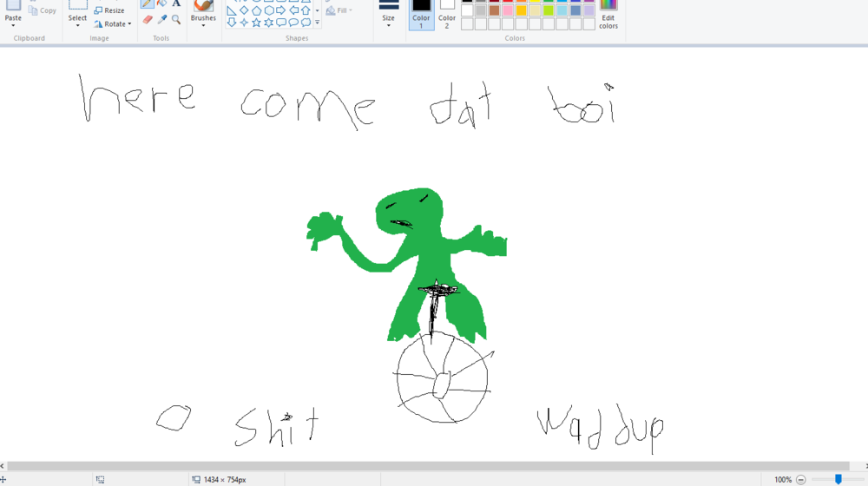Open the Rotate dropdown
This screenshot has width=868, height=486.
click(113, 23)
